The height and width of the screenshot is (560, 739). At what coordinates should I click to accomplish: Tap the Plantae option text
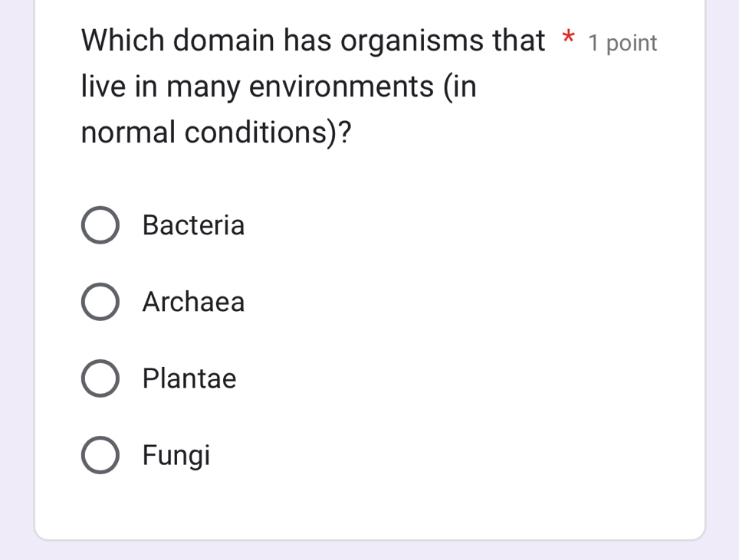tap(189, 378)
